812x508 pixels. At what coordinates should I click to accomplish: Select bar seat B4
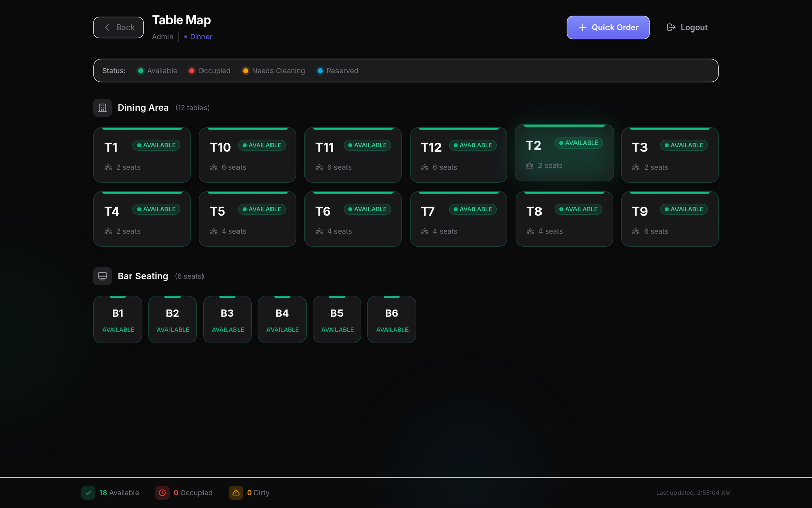[x=282, y=320]
